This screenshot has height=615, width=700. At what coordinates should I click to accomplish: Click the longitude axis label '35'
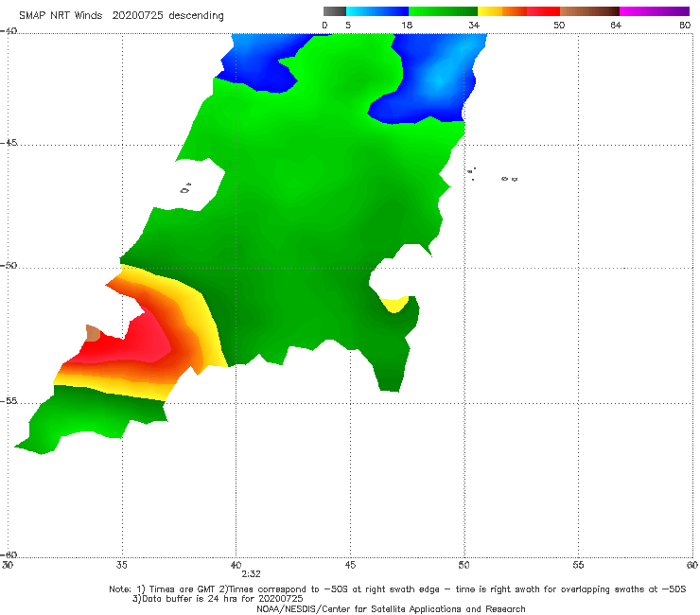coord(121,565)
